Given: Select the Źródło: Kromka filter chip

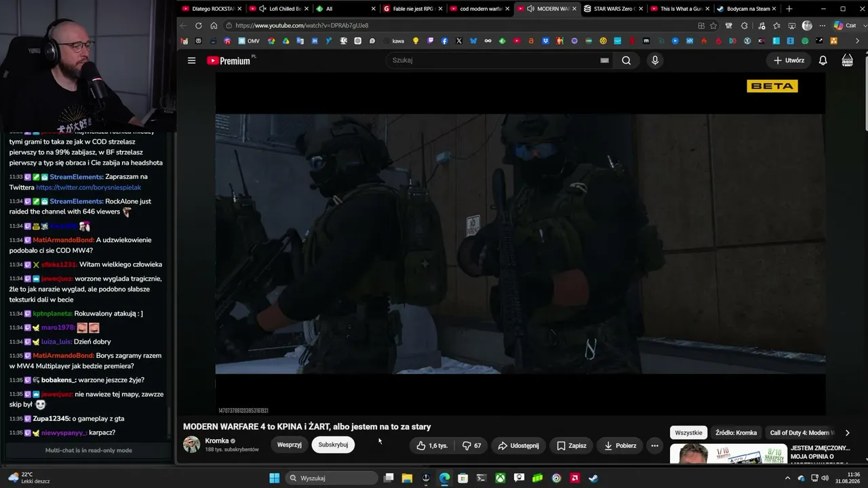Looking at the screenshot, I should pos(736,432).
